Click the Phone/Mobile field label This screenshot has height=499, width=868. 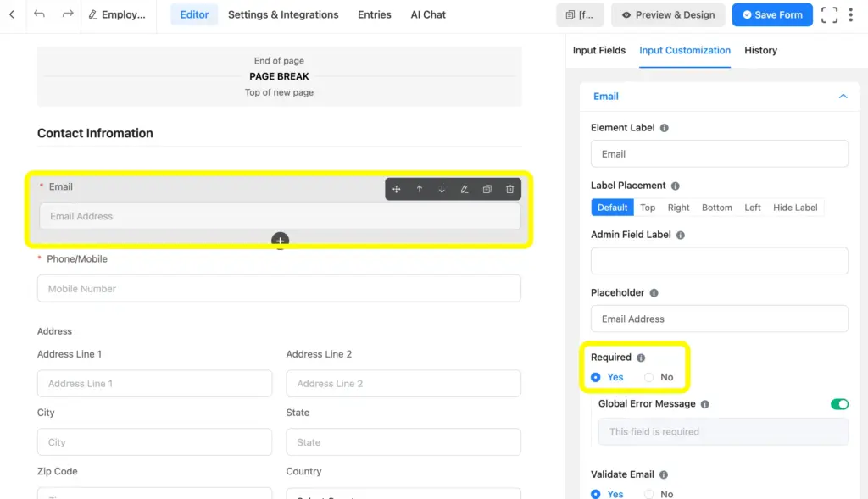pos(77,259)
